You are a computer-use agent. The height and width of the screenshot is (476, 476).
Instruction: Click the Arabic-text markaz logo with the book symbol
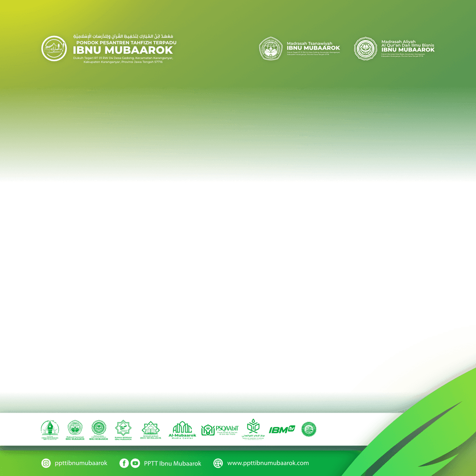pos(253,429)
